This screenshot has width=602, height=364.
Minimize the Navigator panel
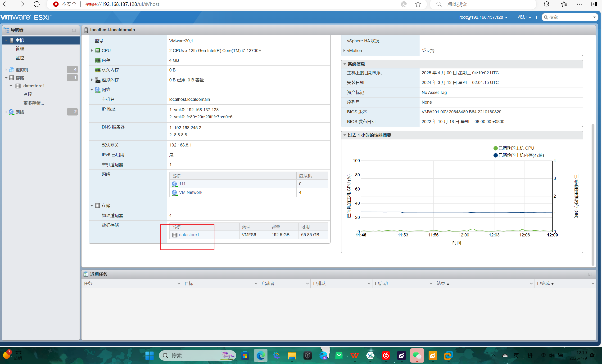pyautogui.click(x=74, y=30)
